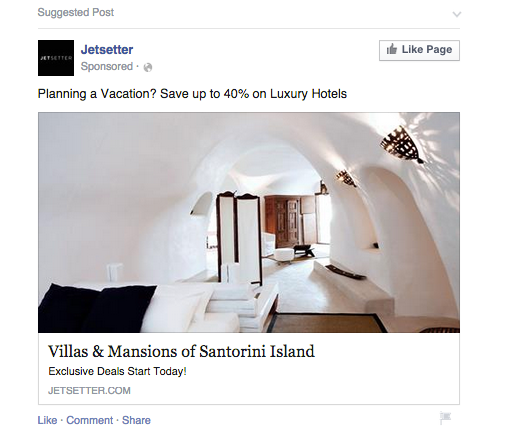Screen dimensions: 515x438
Task: Open the Villas & Mansions of Santorini headline
Action: (181, 351)
